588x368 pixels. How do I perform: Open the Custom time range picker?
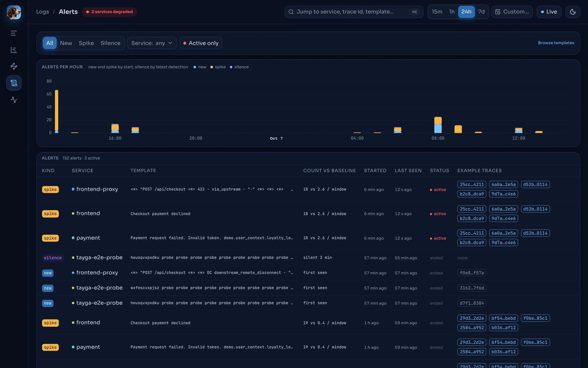tap(512, 12)
